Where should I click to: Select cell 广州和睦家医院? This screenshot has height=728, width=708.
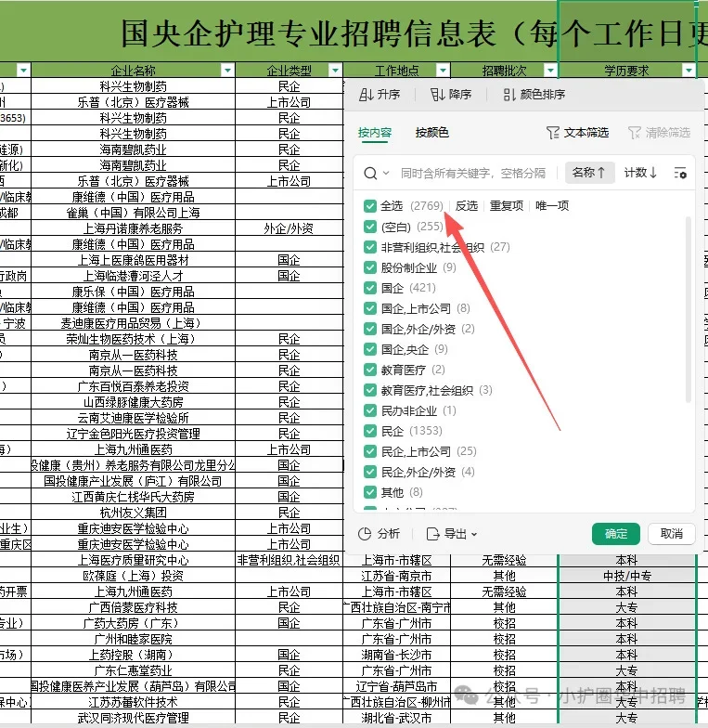click(134, 639)
